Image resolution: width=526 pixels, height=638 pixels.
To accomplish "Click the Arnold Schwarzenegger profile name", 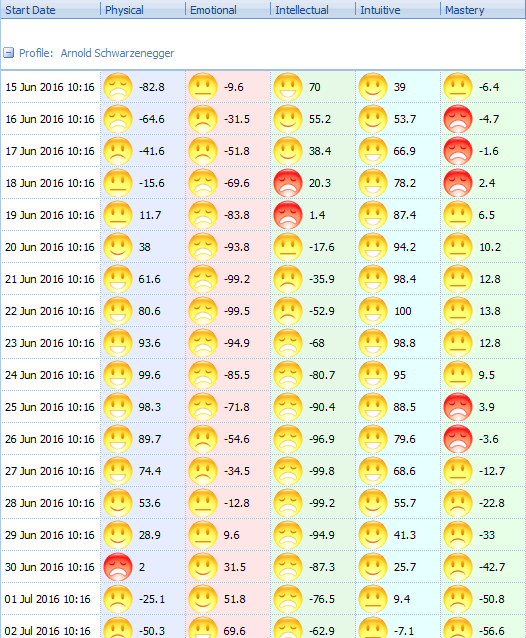I will [117, 53].
